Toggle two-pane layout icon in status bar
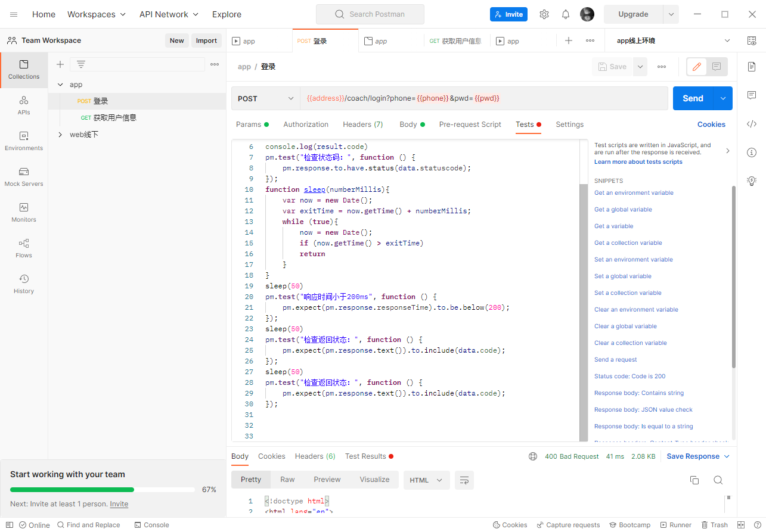 (x=741, y=525)
